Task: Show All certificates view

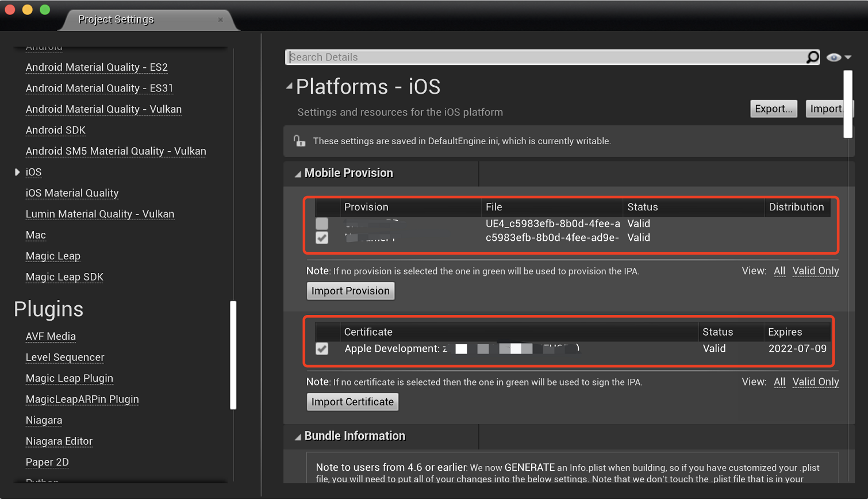Action: 779,382
